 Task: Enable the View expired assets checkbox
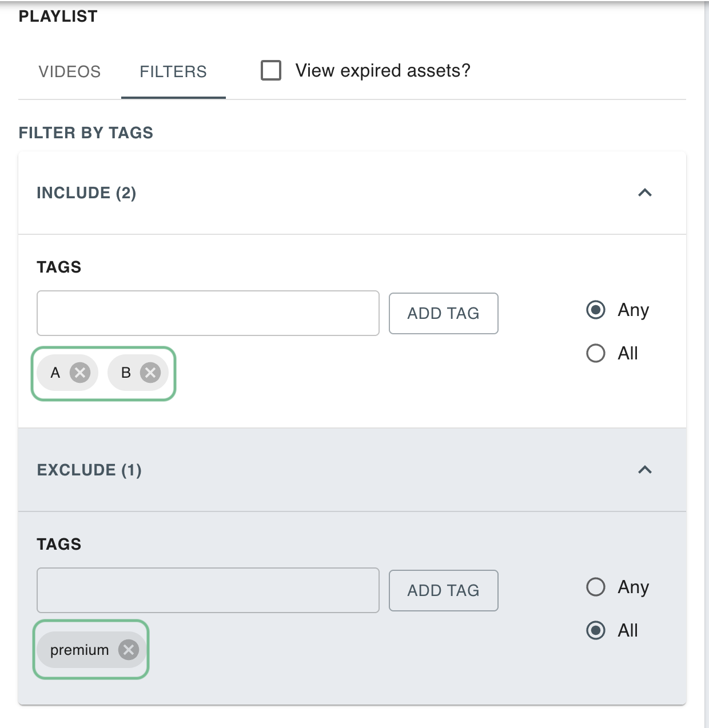(271, 70)
